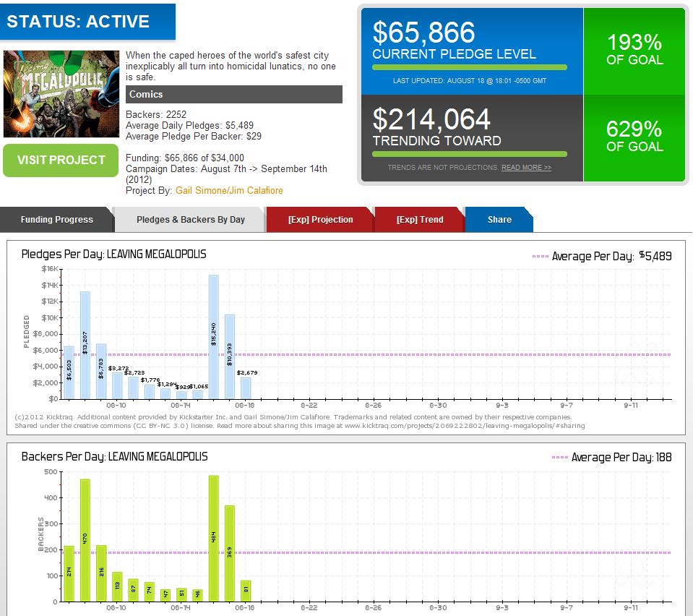
Task: Click the Leaving Megalopolis project thumbnail
Action: (x=61, y=94)
